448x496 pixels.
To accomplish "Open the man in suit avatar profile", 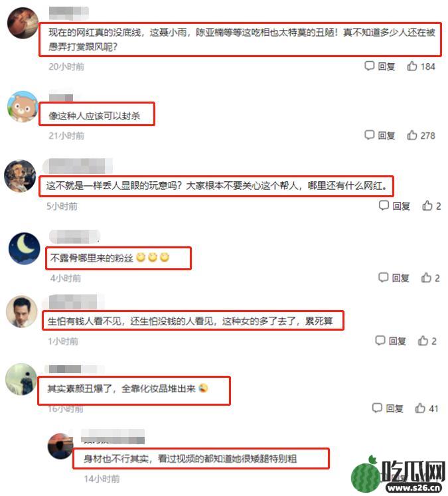I will [x=22, y=311].
